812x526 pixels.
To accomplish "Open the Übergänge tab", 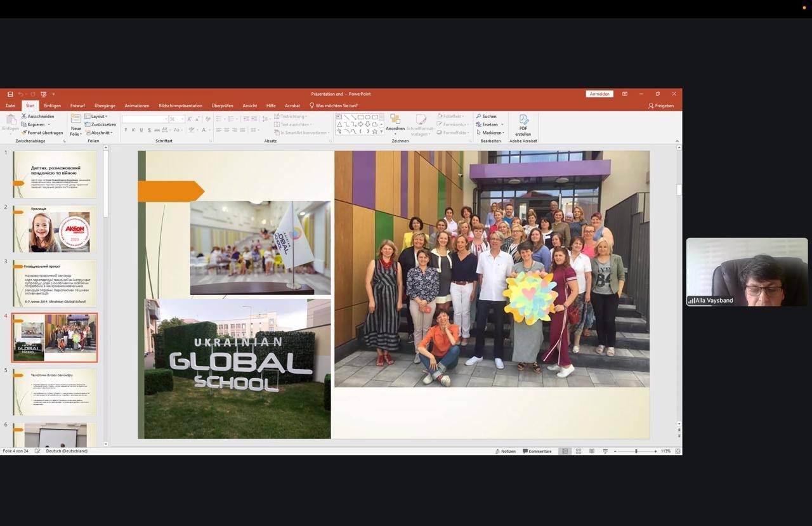I will pos(105,106).
